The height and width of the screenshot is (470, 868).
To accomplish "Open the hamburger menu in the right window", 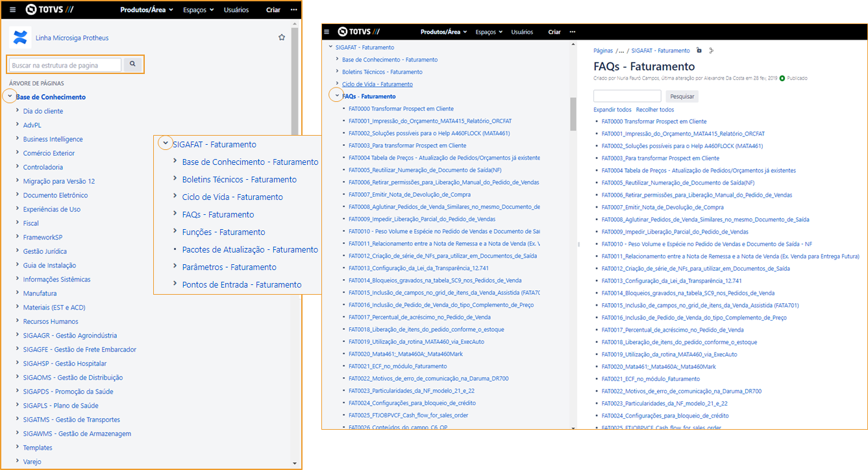I will pyautogui.click(x=327, y=32).
